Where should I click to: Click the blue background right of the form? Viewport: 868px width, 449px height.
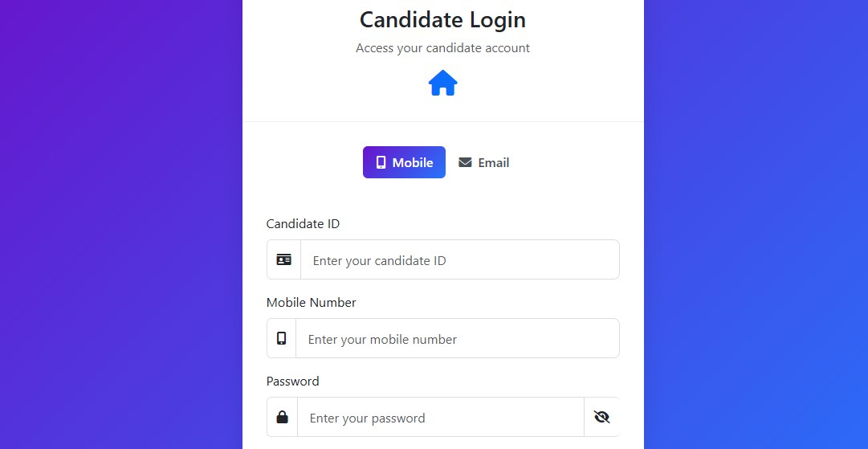(x=755, y=225)
